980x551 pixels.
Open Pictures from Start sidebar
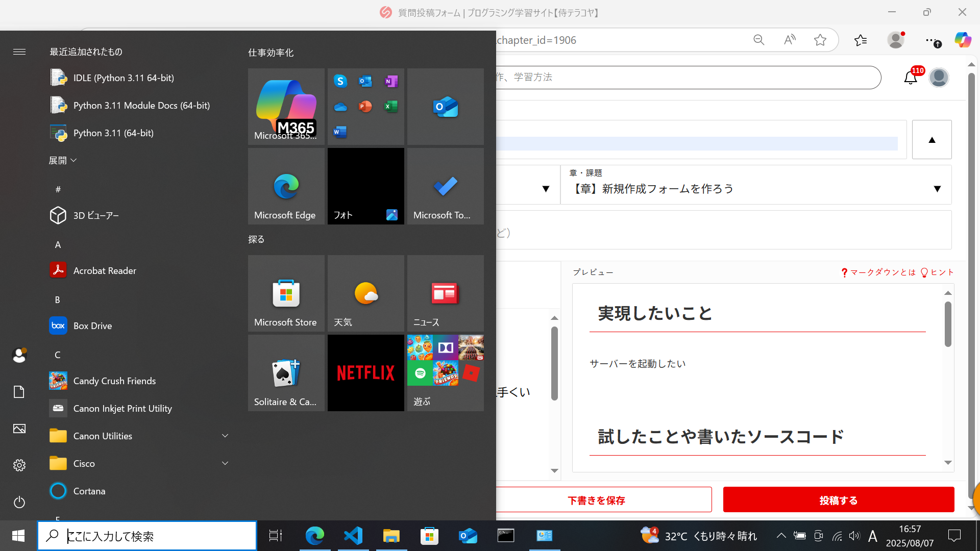point(19,429)
